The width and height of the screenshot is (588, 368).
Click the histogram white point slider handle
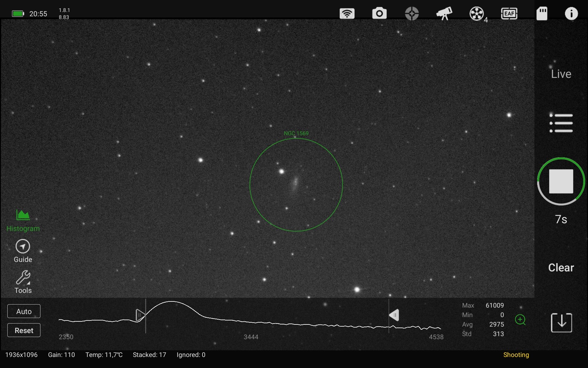[394, 315]
